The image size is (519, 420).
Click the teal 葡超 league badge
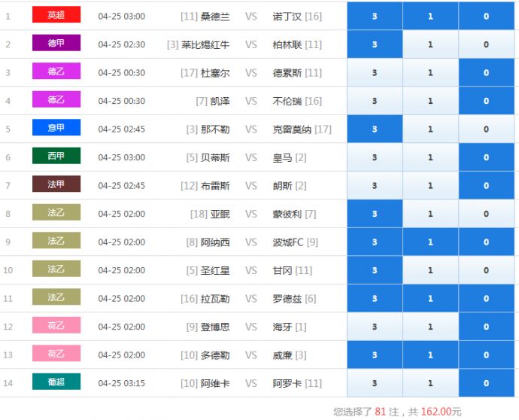point(56,382)
